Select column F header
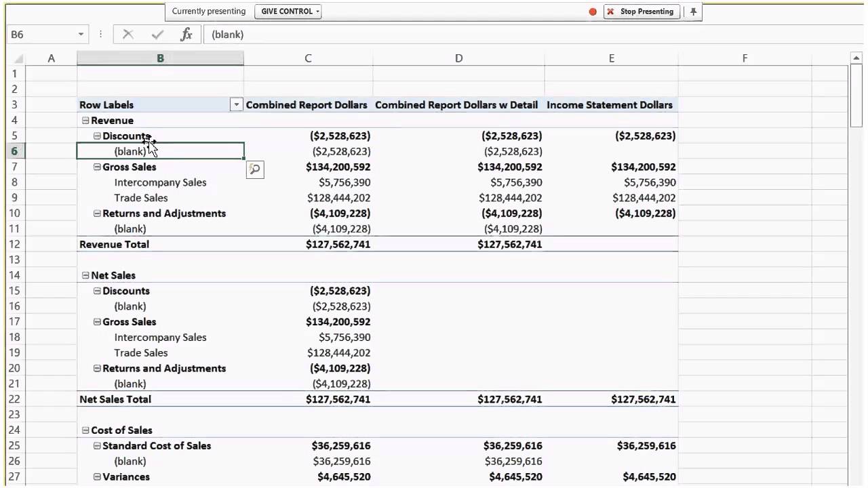Viewport: 868px width, 488px height. pyautogui.click(x=745, y=59)
